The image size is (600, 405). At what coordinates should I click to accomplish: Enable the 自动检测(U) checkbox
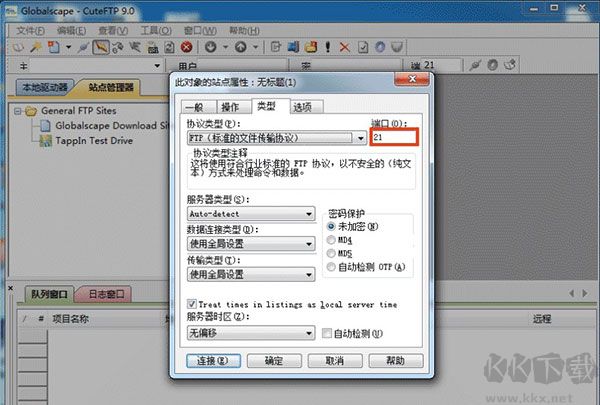tap(326, 333)
